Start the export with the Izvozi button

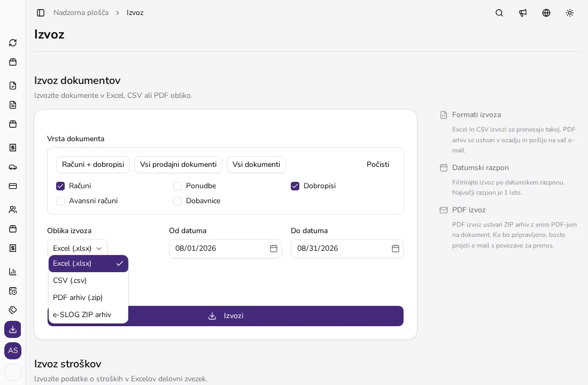(226, 316)
